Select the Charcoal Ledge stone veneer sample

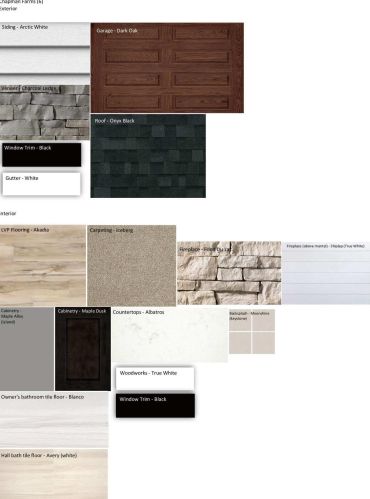(45, 112)
